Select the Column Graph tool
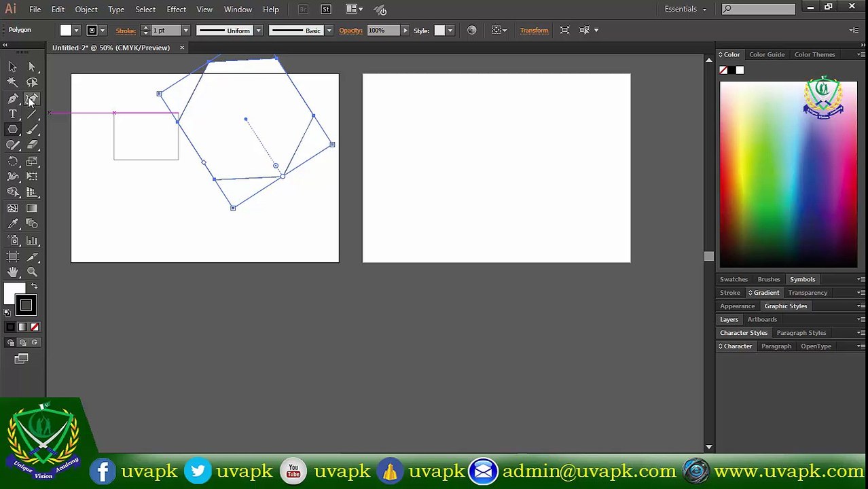The image size is (868, 489). click(x=32, y=240)
